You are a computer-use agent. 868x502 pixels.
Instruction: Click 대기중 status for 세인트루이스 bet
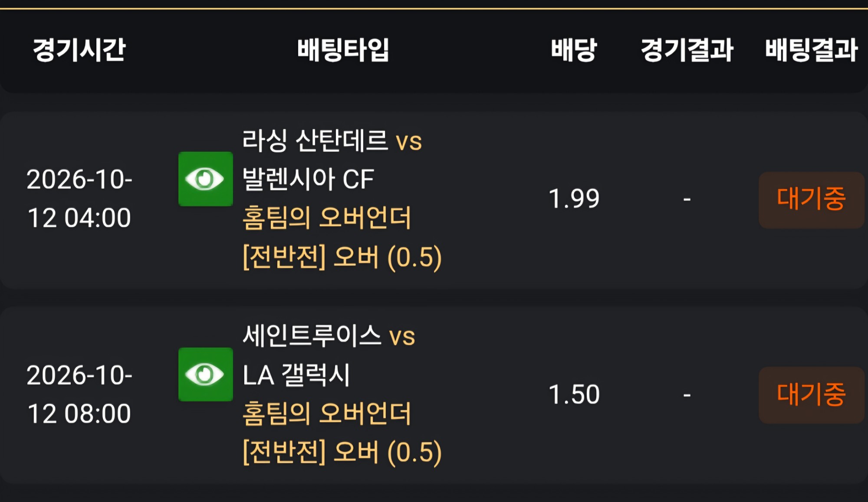(x=812, y=395)
